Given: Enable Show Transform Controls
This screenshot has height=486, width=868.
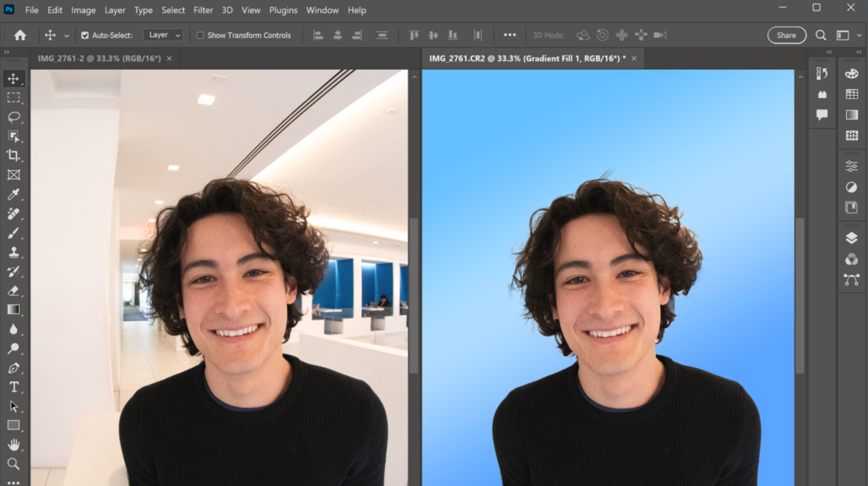Looking at the screenshot, I should coord(200,35).
